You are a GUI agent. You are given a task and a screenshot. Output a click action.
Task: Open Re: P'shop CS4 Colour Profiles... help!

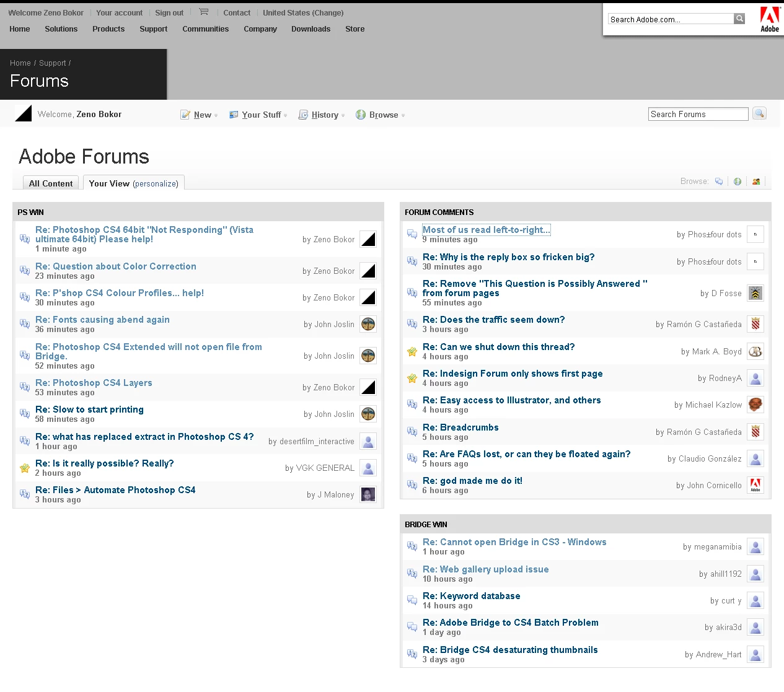(x=120, y=293)
